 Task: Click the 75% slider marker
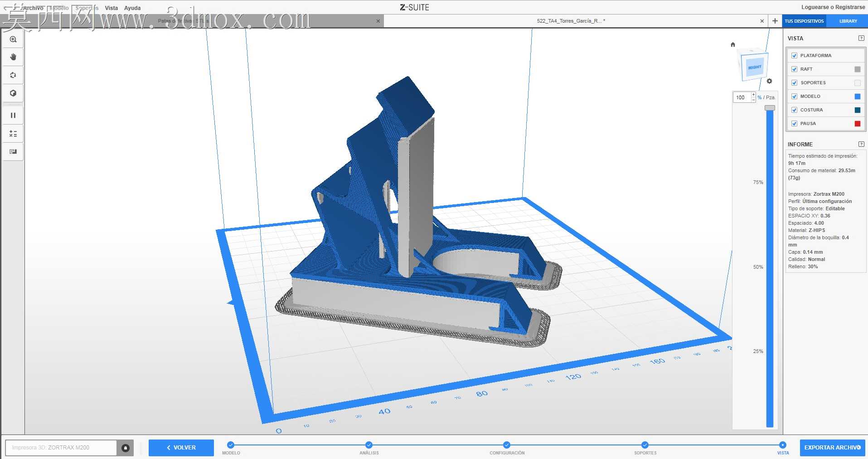(x=758, y=182)
